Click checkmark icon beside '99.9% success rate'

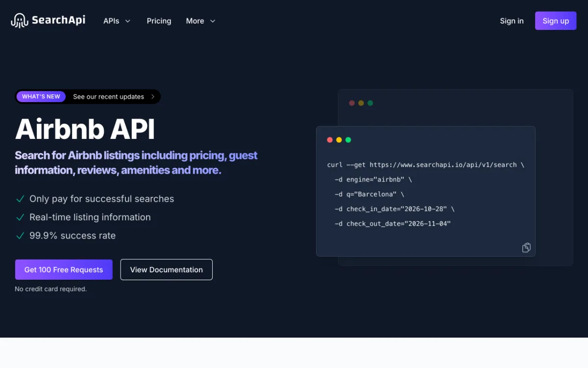(x=20, y=236)
